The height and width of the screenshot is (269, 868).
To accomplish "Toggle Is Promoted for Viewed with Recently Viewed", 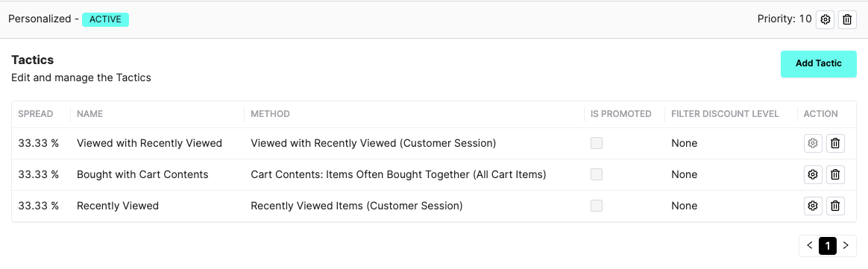I will coord(597,143).
